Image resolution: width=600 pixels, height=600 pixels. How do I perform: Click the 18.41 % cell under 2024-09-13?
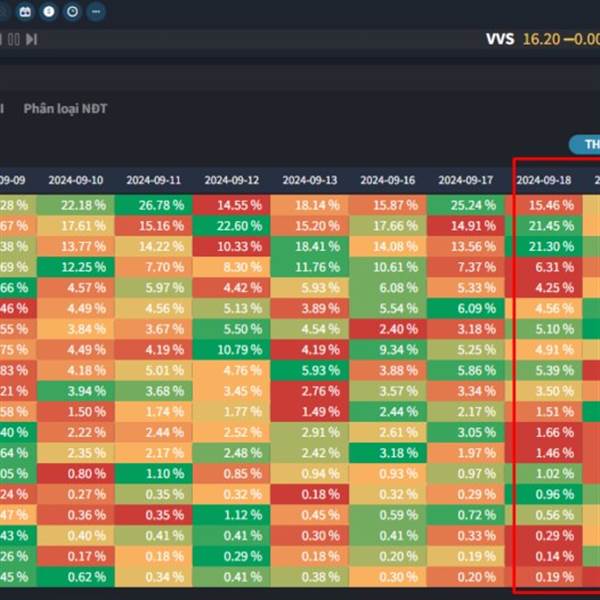[310, 246]
